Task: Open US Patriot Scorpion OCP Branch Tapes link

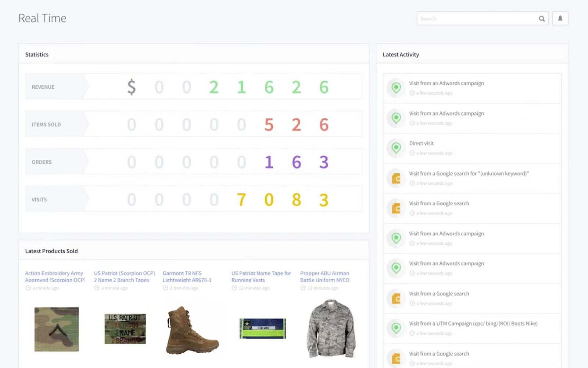Action: point(124,276)
